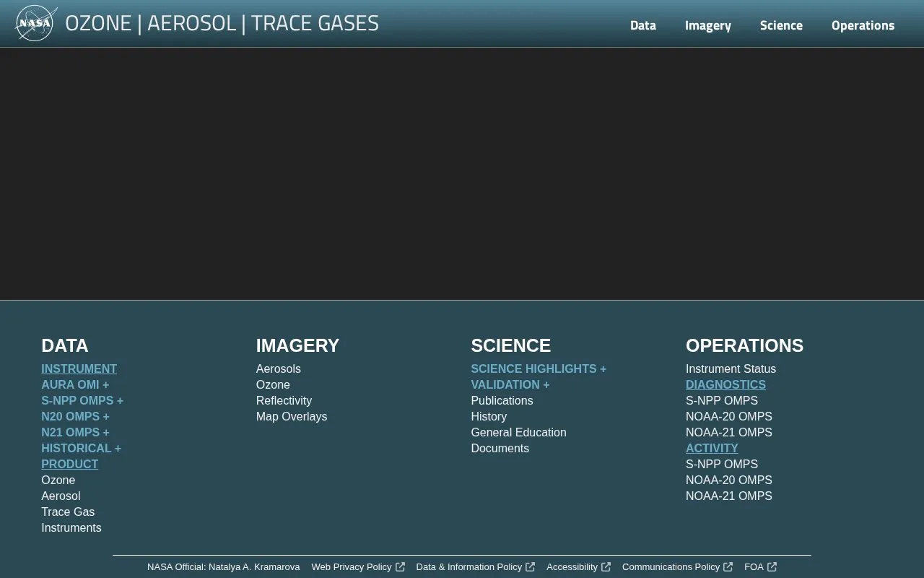Open Trace Gas product link
This screenshot has width=924, height=578.
[68, 512]
